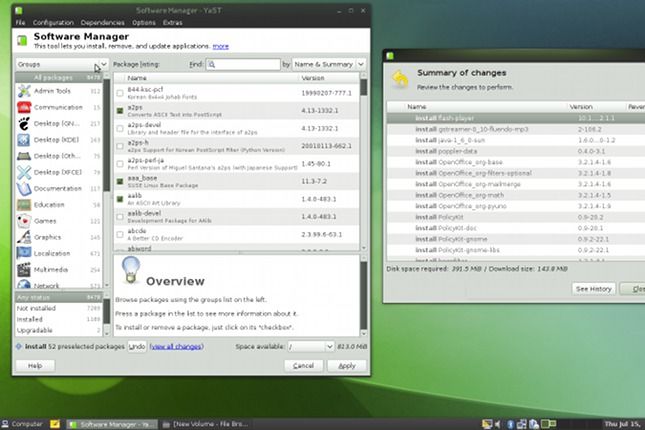This screenshot has width=645, height=430.
Task: Click the 'view all changes' link
Action: [x=176, y=347]
